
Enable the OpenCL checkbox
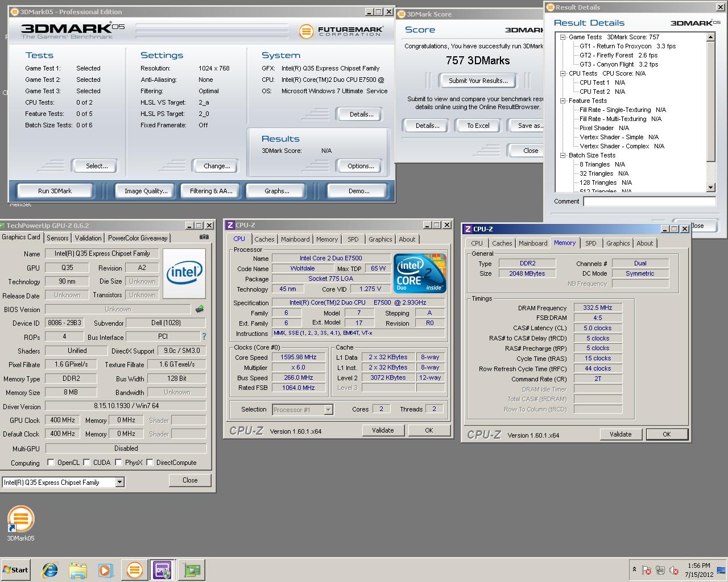51,463
